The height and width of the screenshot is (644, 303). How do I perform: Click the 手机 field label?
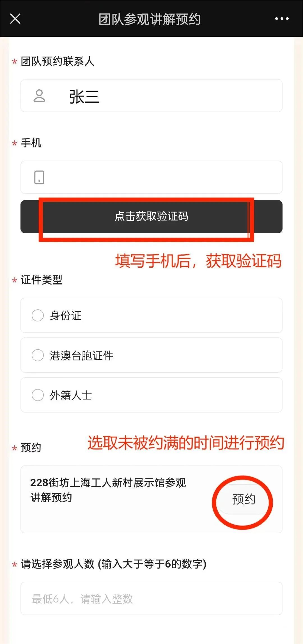point(31,143)
